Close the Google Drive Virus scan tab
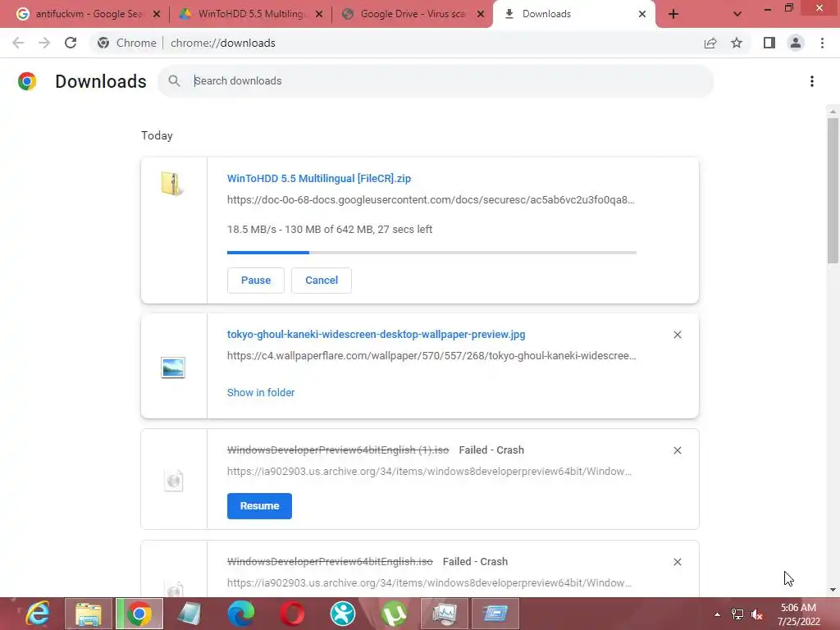This screenshot has height=630, width=840. (481, 14)
